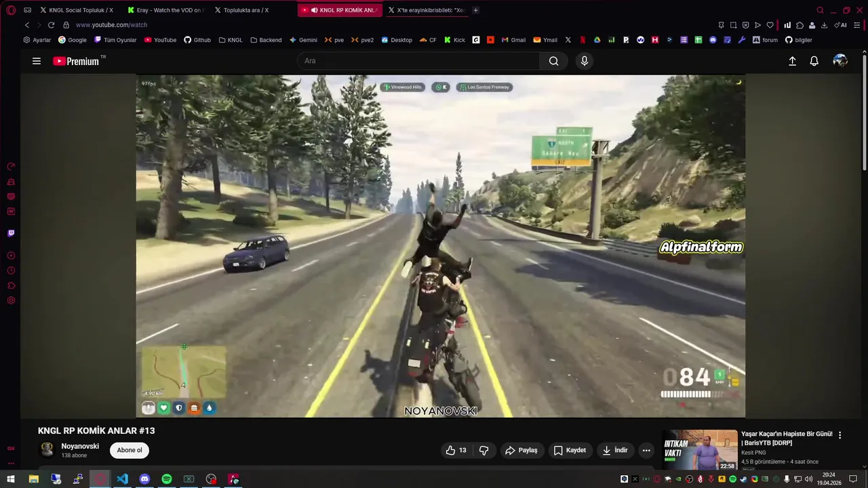The image size is (868, 488).
Task: Like the video with thumbs up
Action: click(456, 450)
